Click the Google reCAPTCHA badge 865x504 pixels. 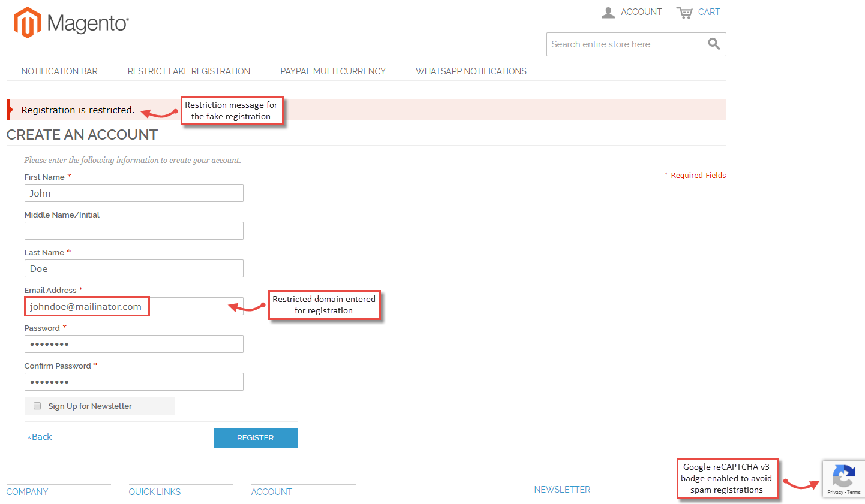point(843,475)
